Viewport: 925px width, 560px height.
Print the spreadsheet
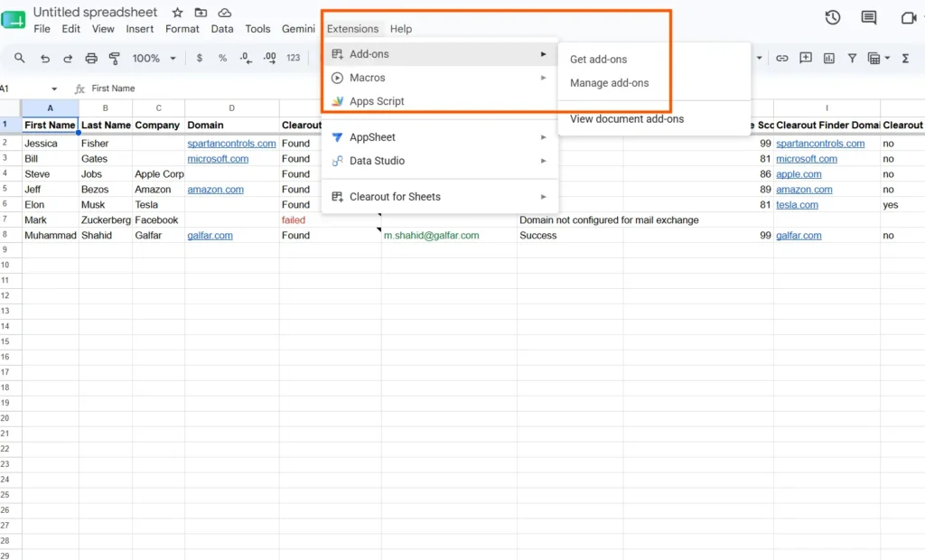click(x=91, y=58)
